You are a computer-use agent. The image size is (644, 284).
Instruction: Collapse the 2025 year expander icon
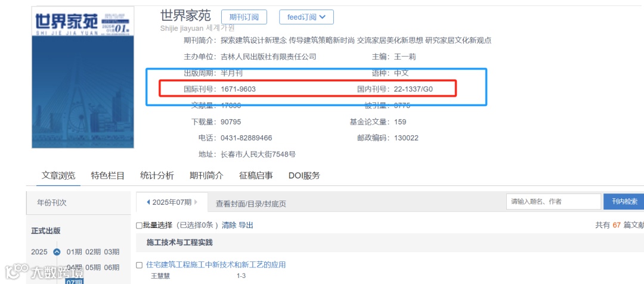[x=57, y=252]
